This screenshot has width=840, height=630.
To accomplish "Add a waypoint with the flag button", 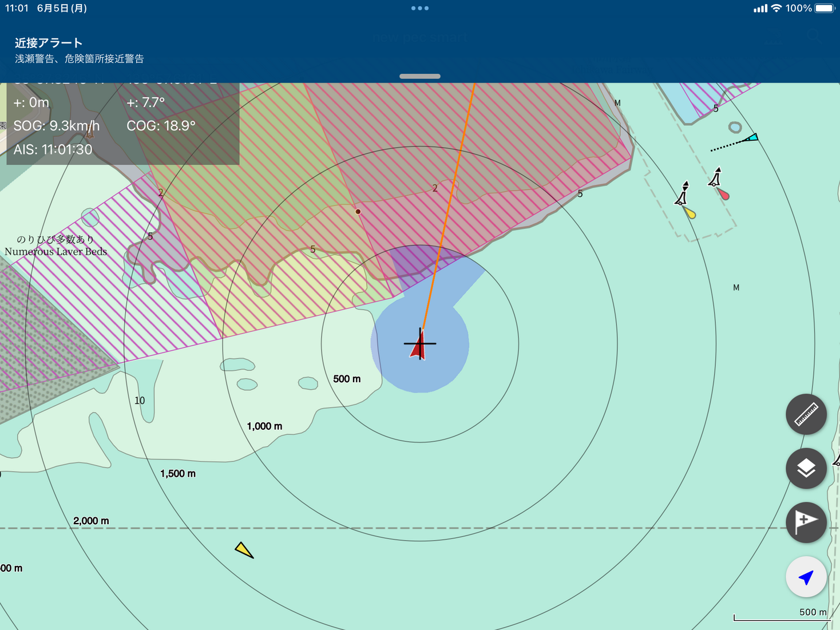I will click(x=806, y=522).
